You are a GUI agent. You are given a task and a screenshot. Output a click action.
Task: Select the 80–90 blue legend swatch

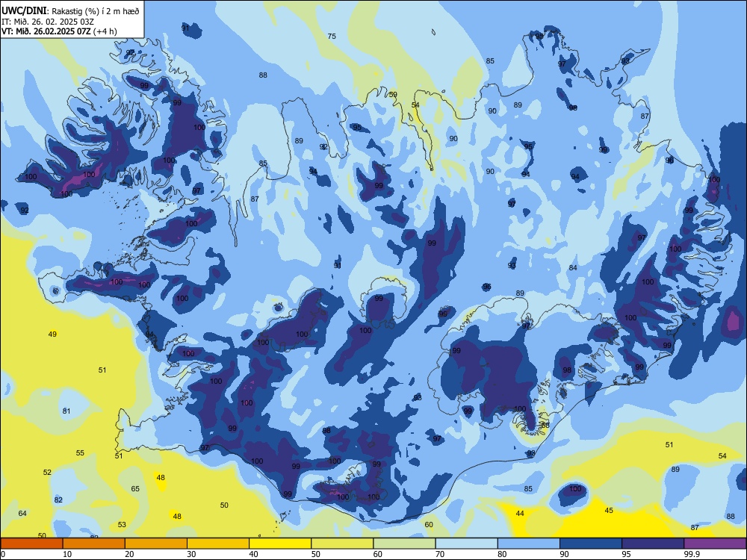pos(529,544)
